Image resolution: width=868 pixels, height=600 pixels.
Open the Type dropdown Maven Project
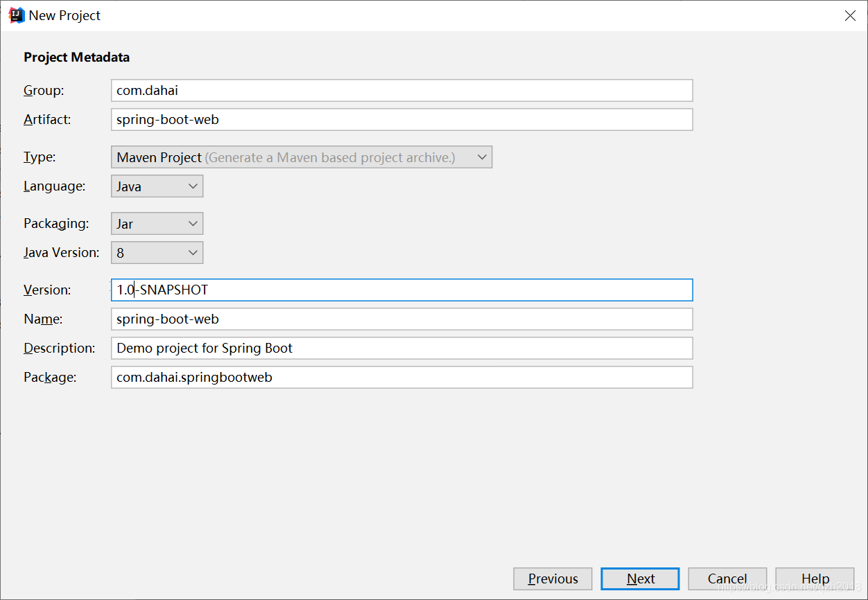point(302,157)
